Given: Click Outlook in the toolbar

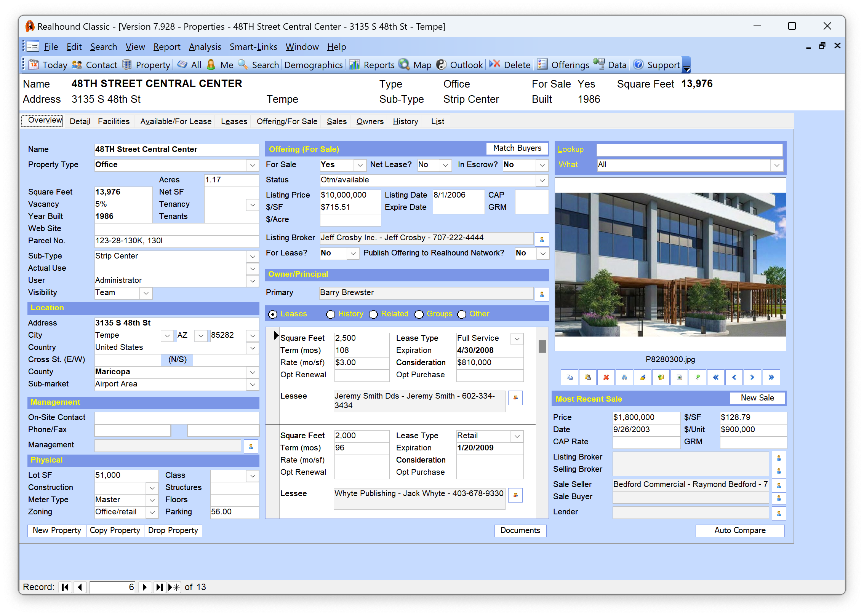Looking at the screenshot, I should click(460, 65).
